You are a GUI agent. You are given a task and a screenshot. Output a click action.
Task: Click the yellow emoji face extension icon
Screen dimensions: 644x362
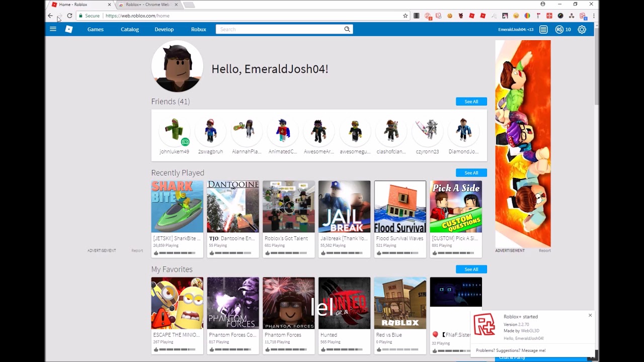pos(516,16)
